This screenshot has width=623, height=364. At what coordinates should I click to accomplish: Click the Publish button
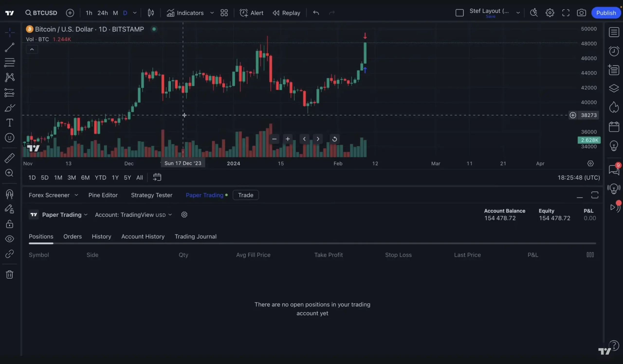tap(606, 13)
